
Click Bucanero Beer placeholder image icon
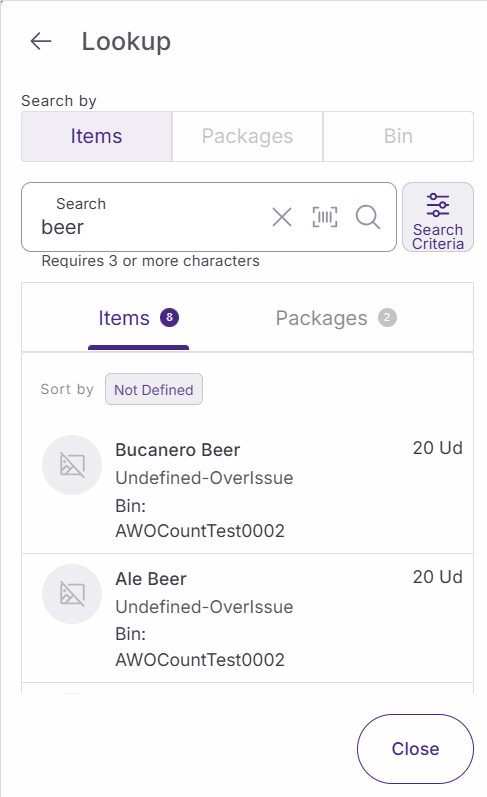tap(72, 465)
